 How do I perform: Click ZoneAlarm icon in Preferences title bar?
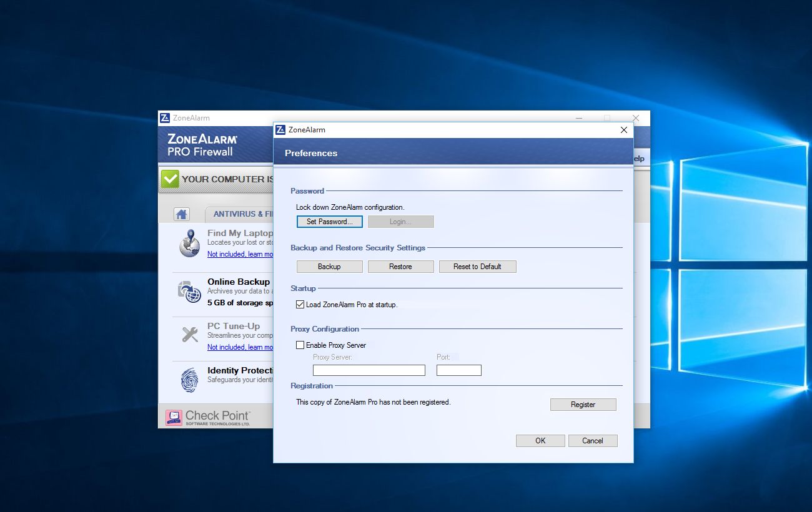(x=280, y=130)
